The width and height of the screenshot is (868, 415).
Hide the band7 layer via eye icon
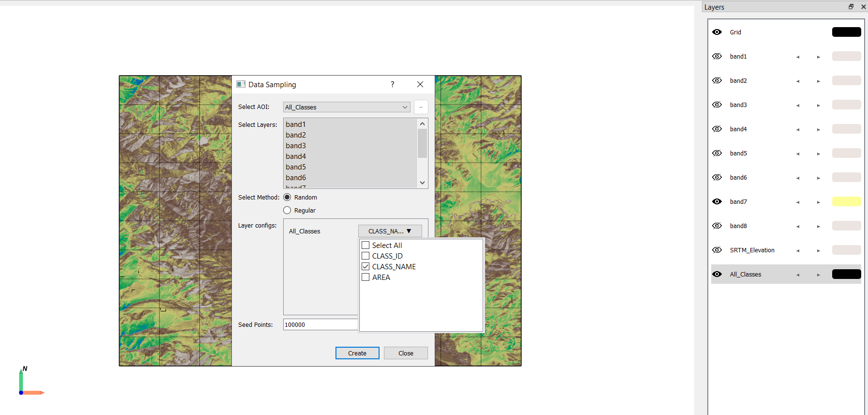pyautogui.click(x=717, y=201)
